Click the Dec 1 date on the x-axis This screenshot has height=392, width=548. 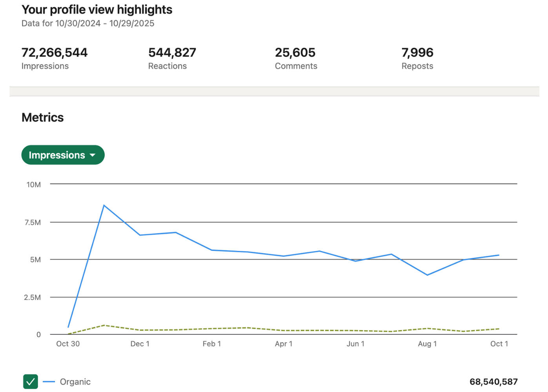(x=140, y=343)
